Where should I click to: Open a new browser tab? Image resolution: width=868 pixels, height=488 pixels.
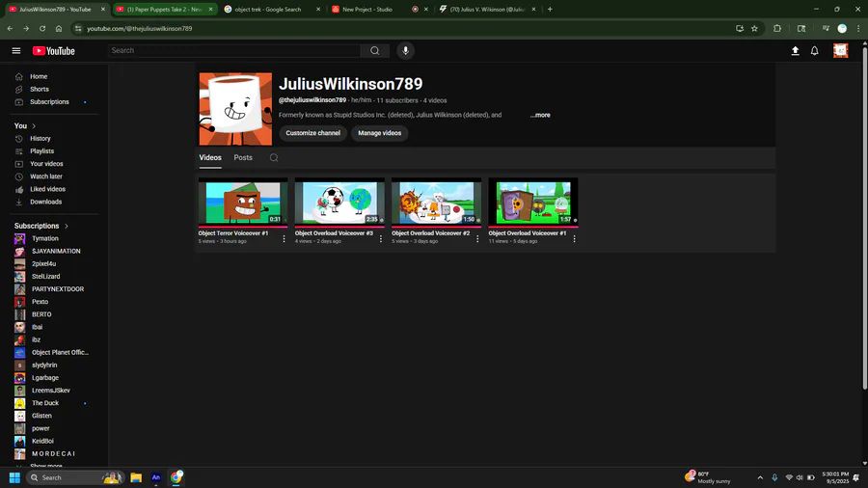[550, 10]
